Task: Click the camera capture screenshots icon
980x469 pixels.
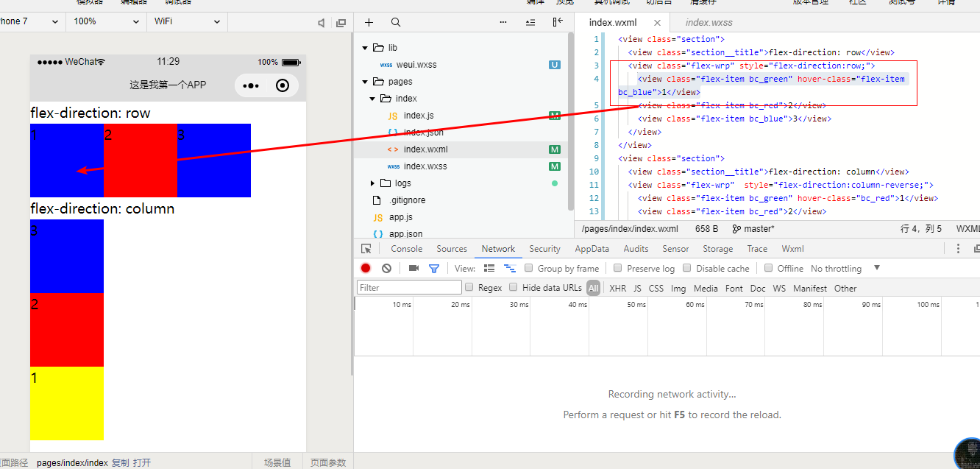Action: (x=413, y=268)
